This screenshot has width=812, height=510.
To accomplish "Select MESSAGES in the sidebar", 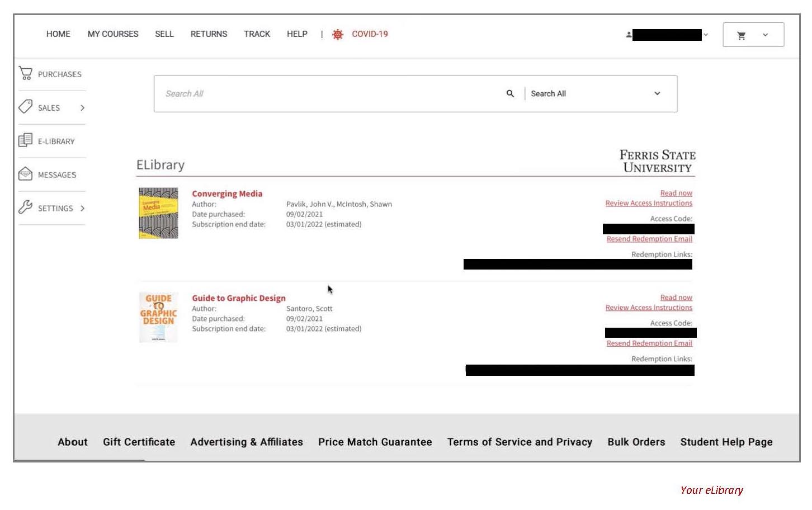I will coord(57,175).
